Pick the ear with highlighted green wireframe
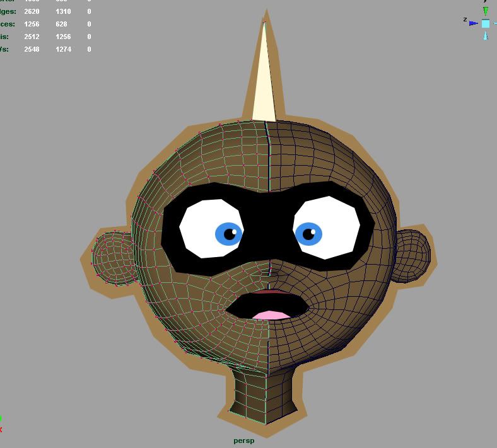497x448 pixels. [112, 256]
